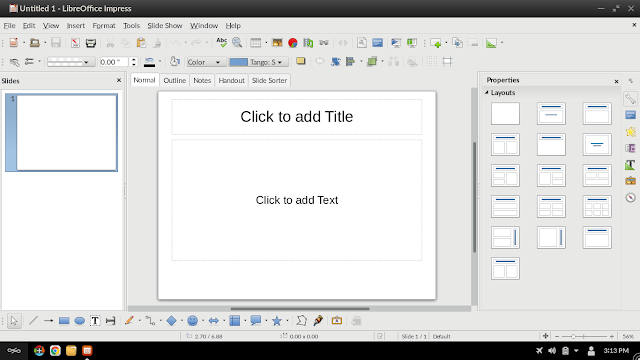640x360 pixels.
Task: Choose the Centered Text layout
Action: [x=597, y=144]
